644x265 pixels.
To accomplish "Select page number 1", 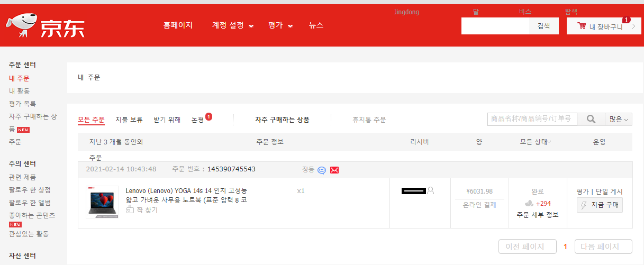I will [x=565, y=246].
